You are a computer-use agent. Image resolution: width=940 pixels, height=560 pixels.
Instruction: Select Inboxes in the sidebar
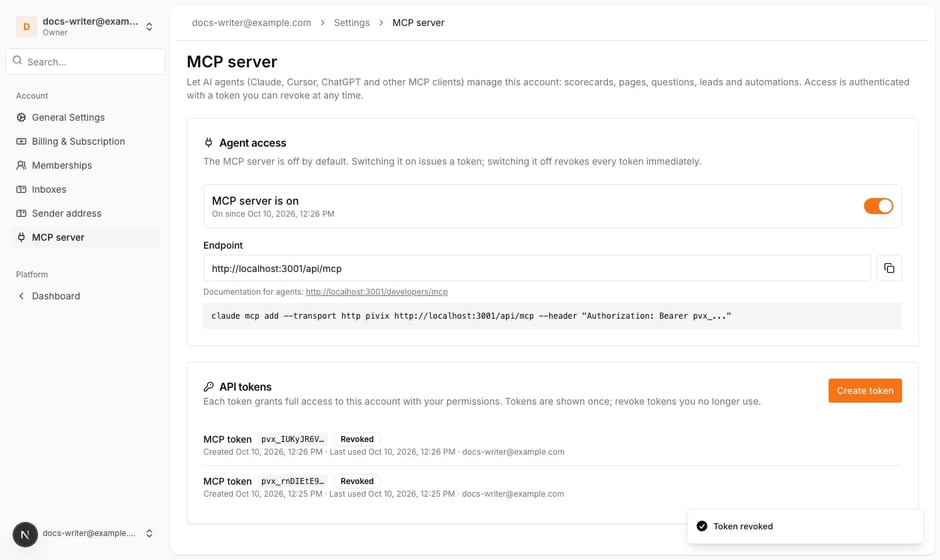coord(85,189)
